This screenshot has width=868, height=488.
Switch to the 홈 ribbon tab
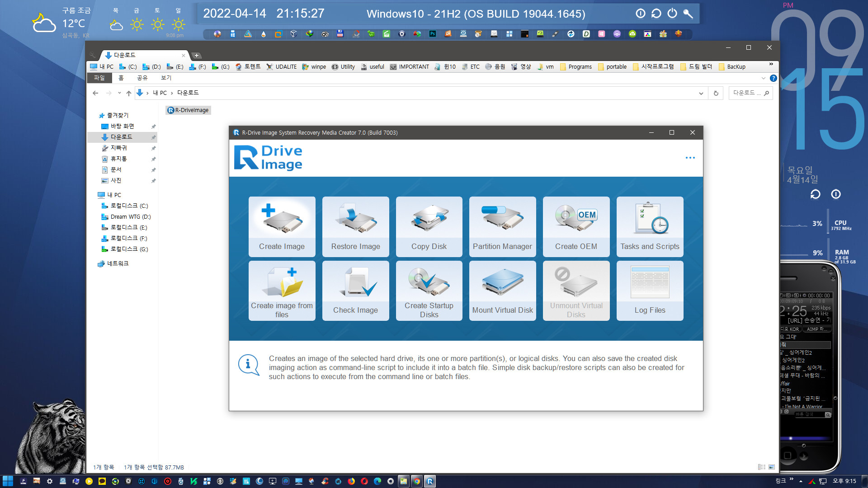point(121,78)
